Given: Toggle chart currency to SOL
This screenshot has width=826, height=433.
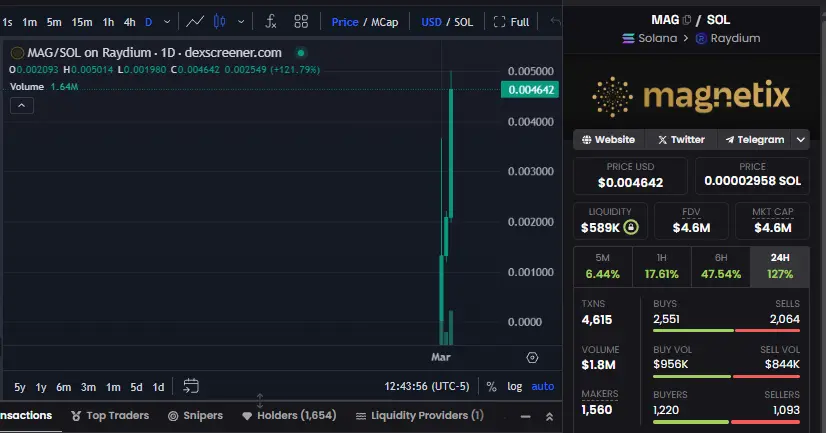Looking at the screenshot, I should (464, 22).
